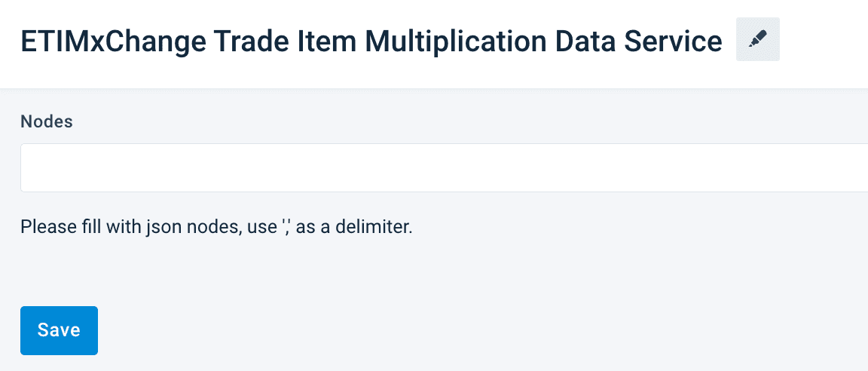
Task: Click the Nodes field label
Action: pyautogui.click(x=47, y=121)
